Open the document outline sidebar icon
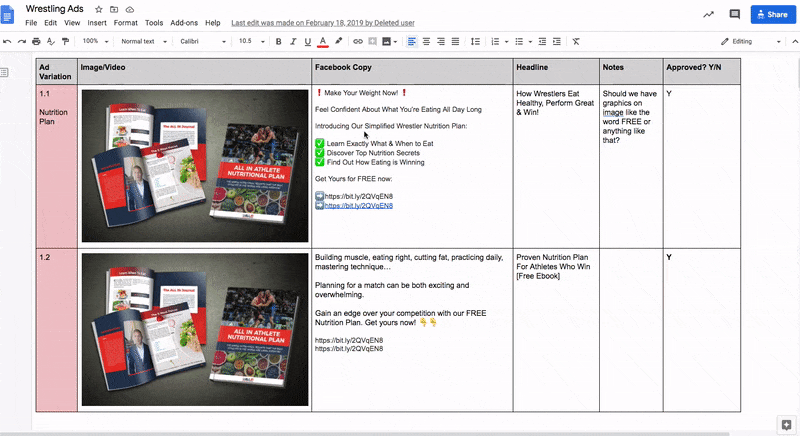This screenshot has width=800, height=436. pos(6,72)
